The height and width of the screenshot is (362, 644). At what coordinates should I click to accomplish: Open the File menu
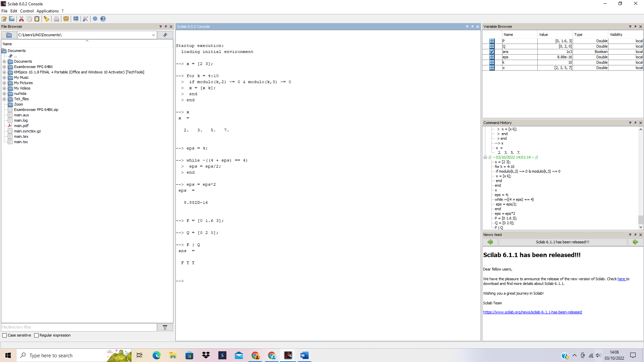point(4,11)
